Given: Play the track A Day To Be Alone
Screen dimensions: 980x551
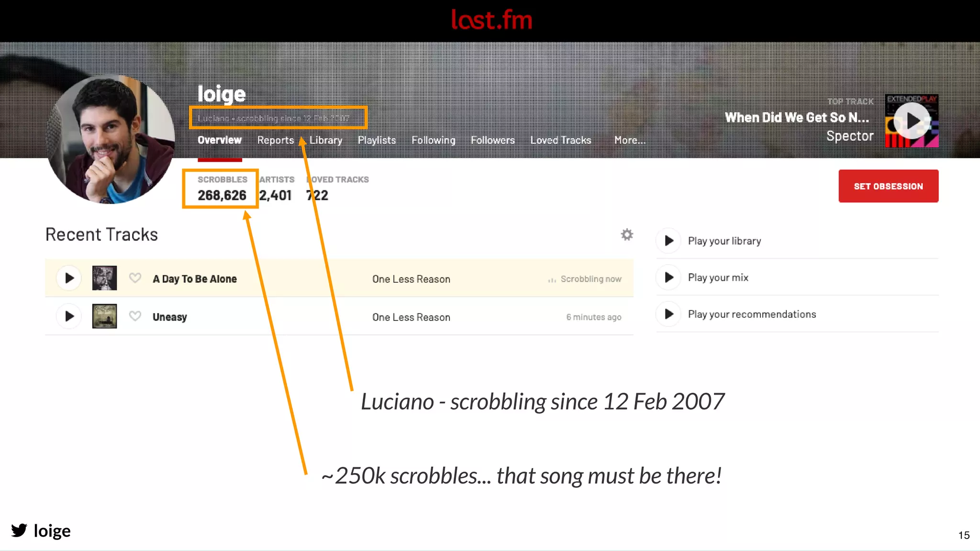Looking at the screenshot, I should point(69,278).
